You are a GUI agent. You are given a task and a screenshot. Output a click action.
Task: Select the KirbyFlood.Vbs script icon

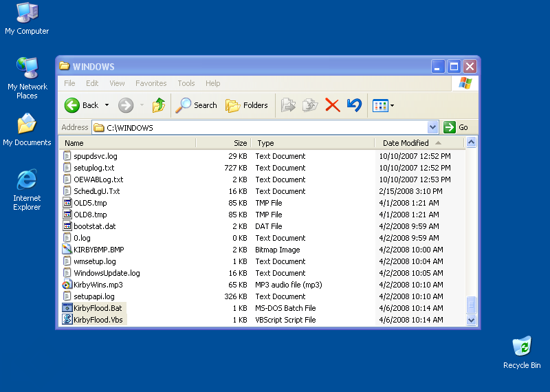pyautogui.click(x=67, y=319)
